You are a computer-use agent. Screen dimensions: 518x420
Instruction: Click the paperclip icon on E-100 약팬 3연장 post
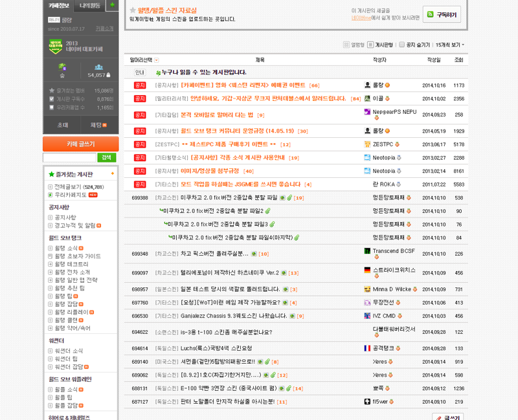coord(288,389)
